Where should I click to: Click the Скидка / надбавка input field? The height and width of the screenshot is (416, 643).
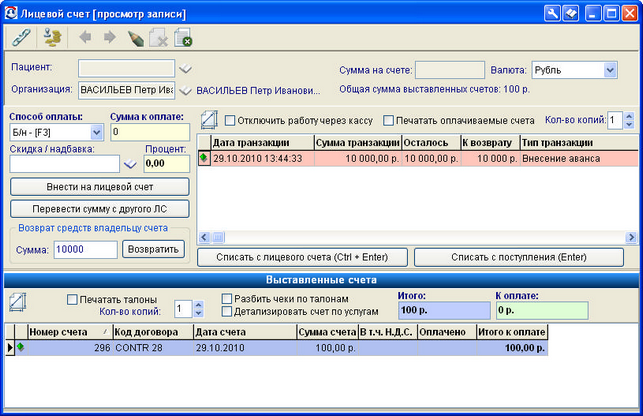[x=64, y=164]
